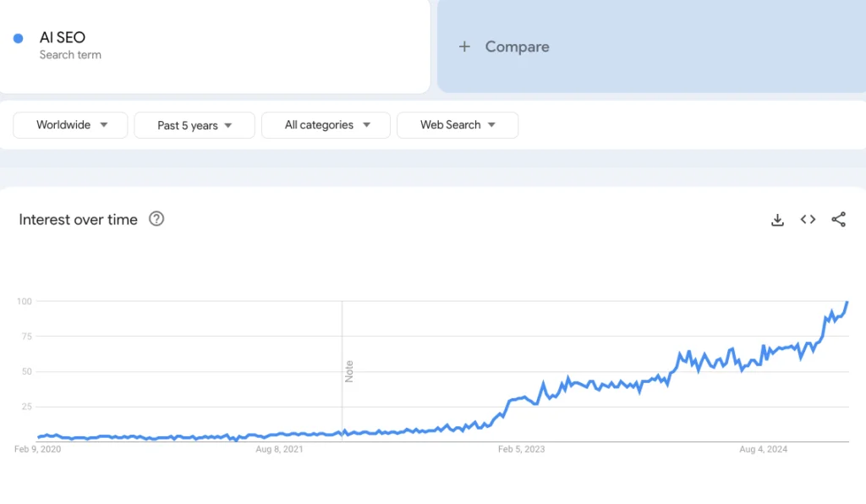Open the All categories dropdown

(x=326, y=124)
